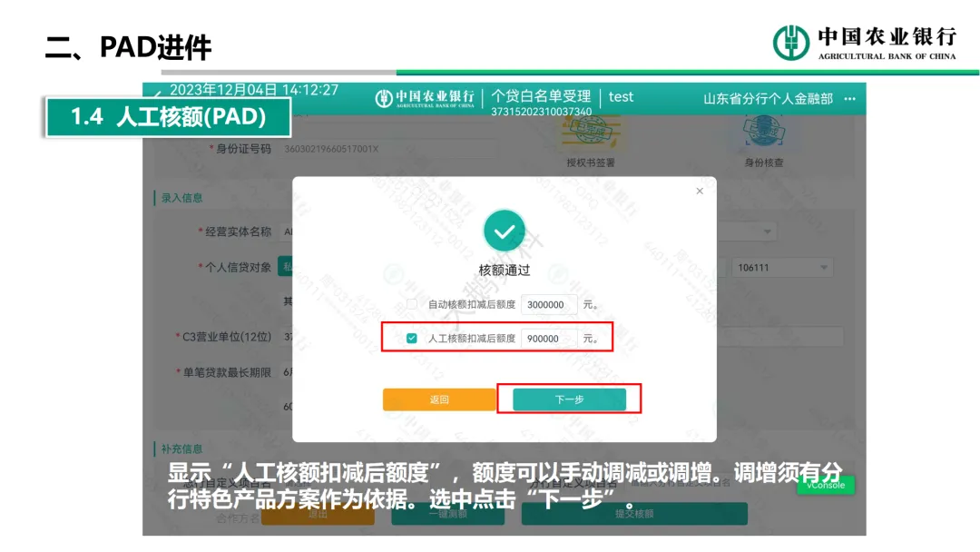Viewport: 980px width, 552px height.
Task: Click the 山东省分行个人金融部 header label
Action: coord(768,98)
